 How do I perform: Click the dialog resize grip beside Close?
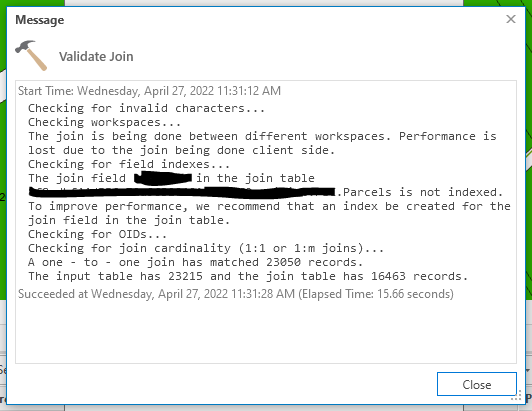click(516, 396)
